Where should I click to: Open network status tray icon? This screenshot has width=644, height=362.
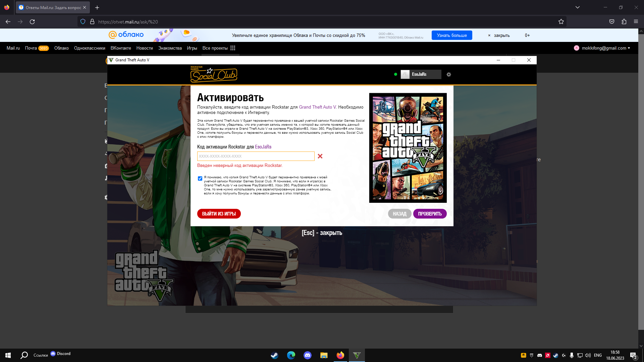[580, 355]
